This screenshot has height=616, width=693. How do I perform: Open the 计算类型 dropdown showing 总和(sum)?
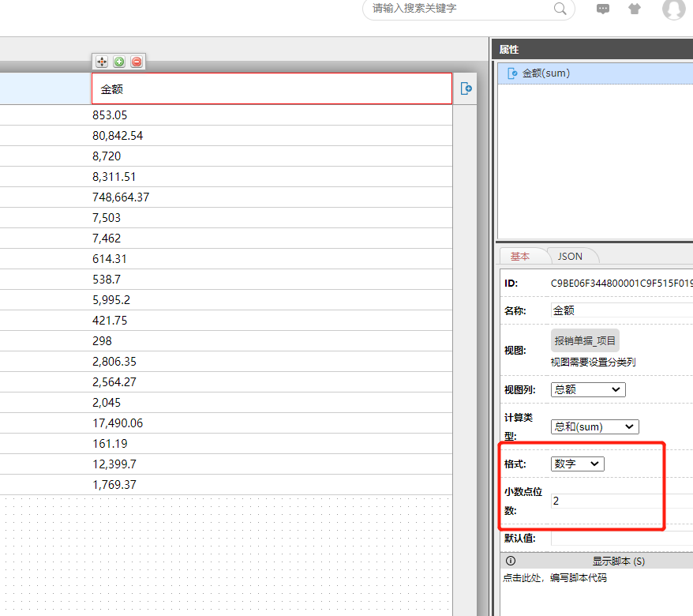coord(594,426)
